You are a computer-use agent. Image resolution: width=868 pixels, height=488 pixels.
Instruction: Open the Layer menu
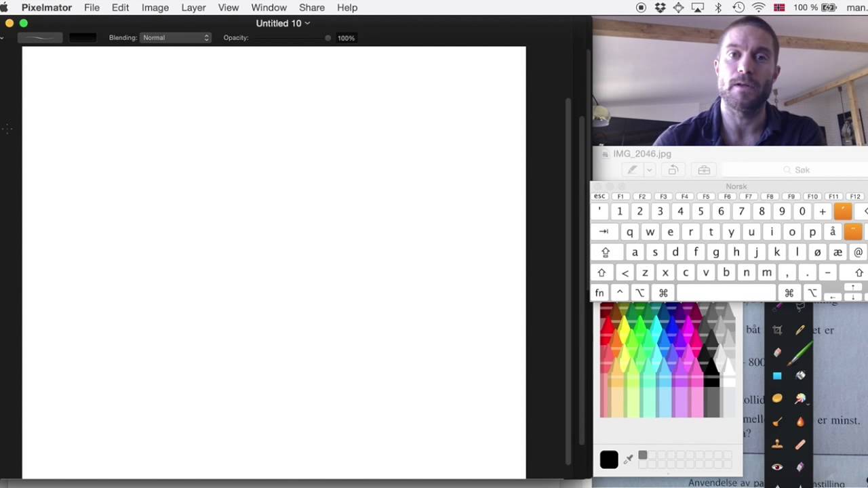[x=193, y=7]
